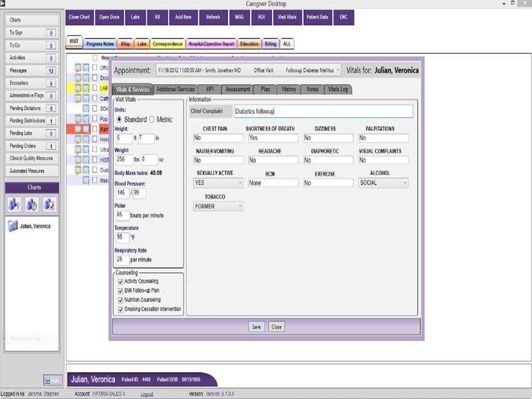Viewport: 532px width, 399px height.
Task: Check the header select-all checkbox
Action: [95, 58]
